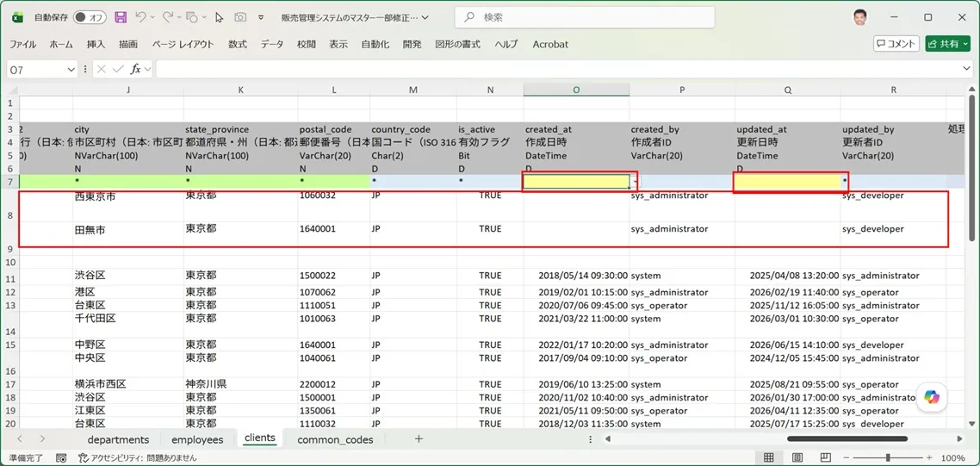
Task: Switch to the employees sheet tab
Action: pyautogui.click(x=197, y=439)
